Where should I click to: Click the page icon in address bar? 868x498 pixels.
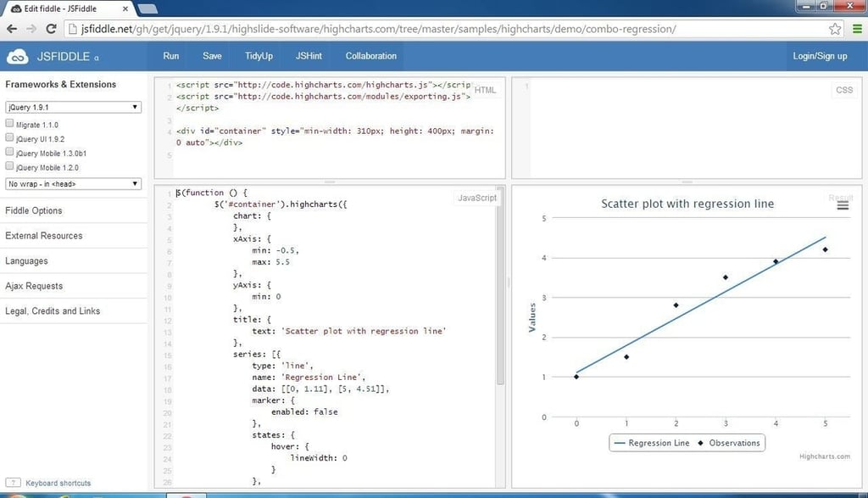73,29
